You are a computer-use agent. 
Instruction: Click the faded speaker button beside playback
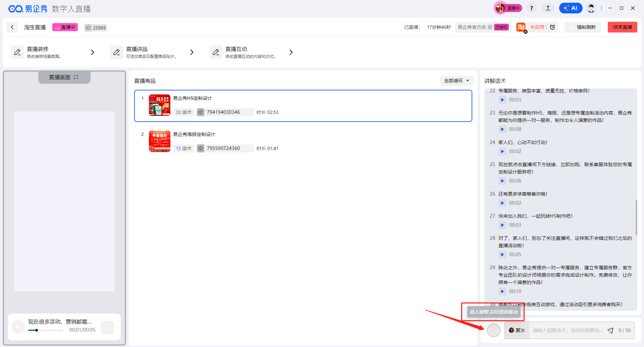point(107,328)
